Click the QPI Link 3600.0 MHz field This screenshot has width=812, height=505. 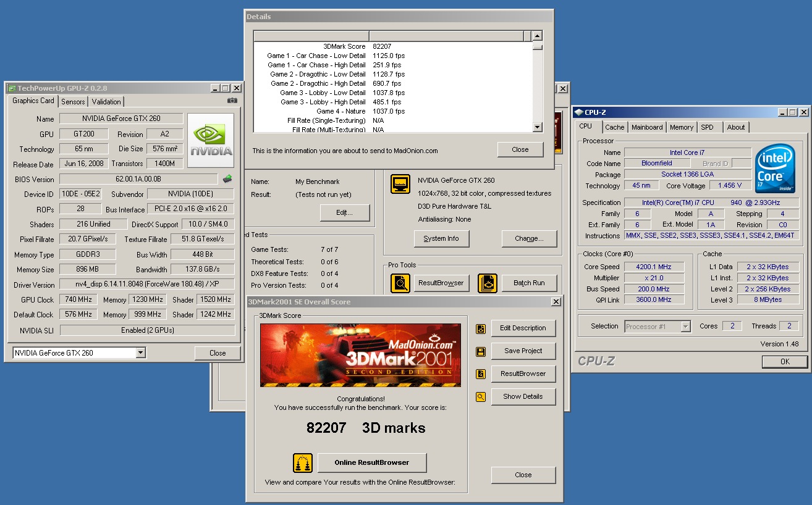click(x=654, y=299)
